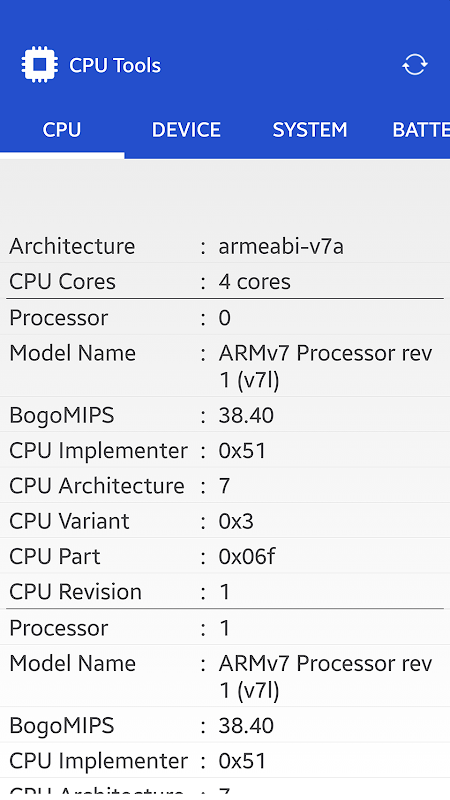Viewport: 450px width, 800px height.
Task: Switch to the DEVICE tab
Action: point(186,130)
